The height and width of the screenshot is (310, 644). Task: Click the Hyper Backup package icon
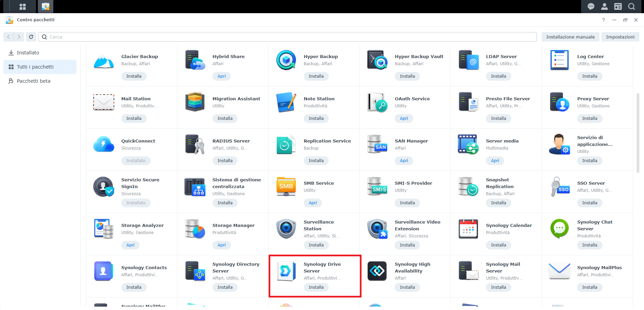(x=286, y=60)
